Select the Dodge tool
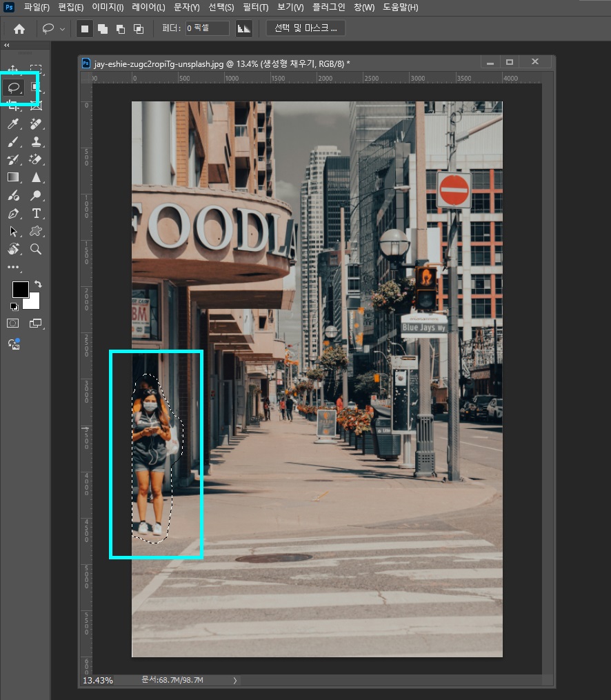Image resolution: width=611 pixels, height=700 pixels. point(36,195)
